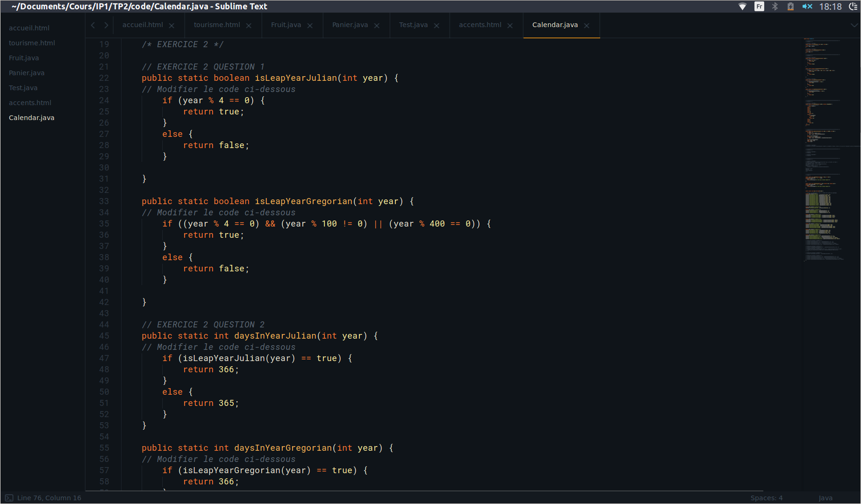Open the Bluetooth indicator

pos(775,7)
